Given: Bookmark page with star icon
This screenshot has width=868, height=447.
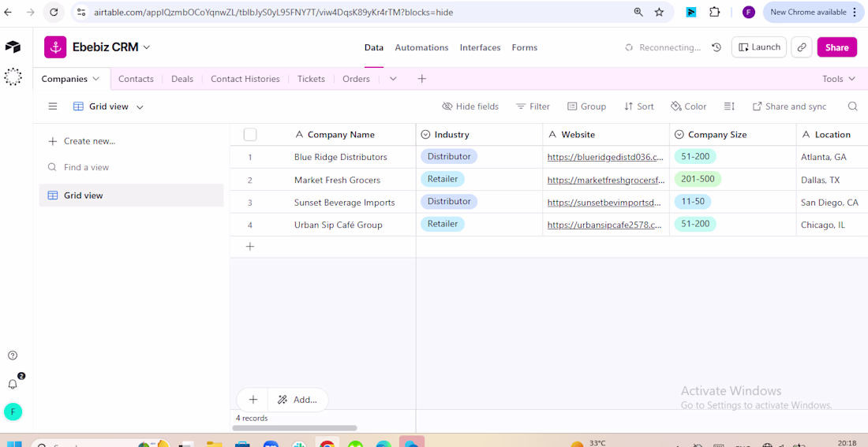Looking at the screenshot, I should pos(659,12).
